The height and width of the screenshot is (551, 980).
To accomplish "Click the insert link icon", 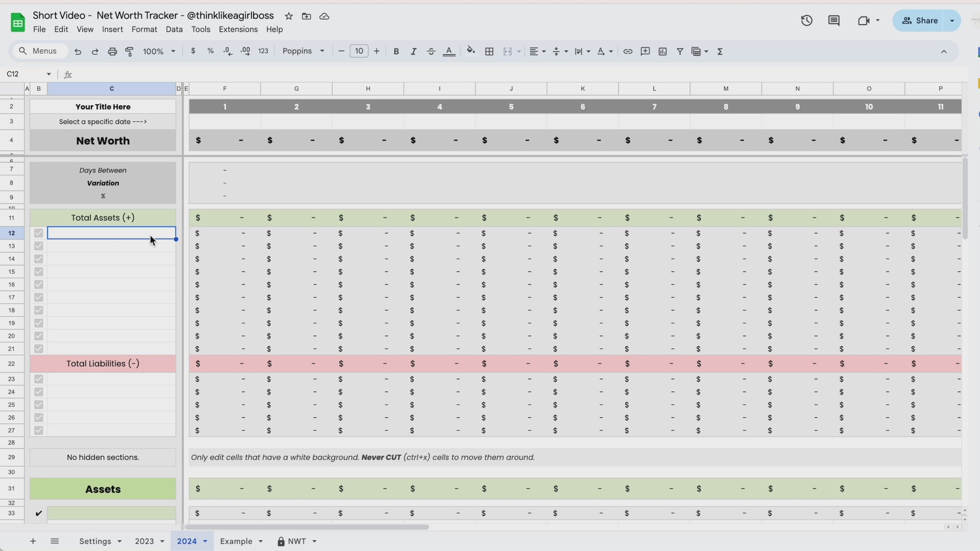I will click(627, 51).
